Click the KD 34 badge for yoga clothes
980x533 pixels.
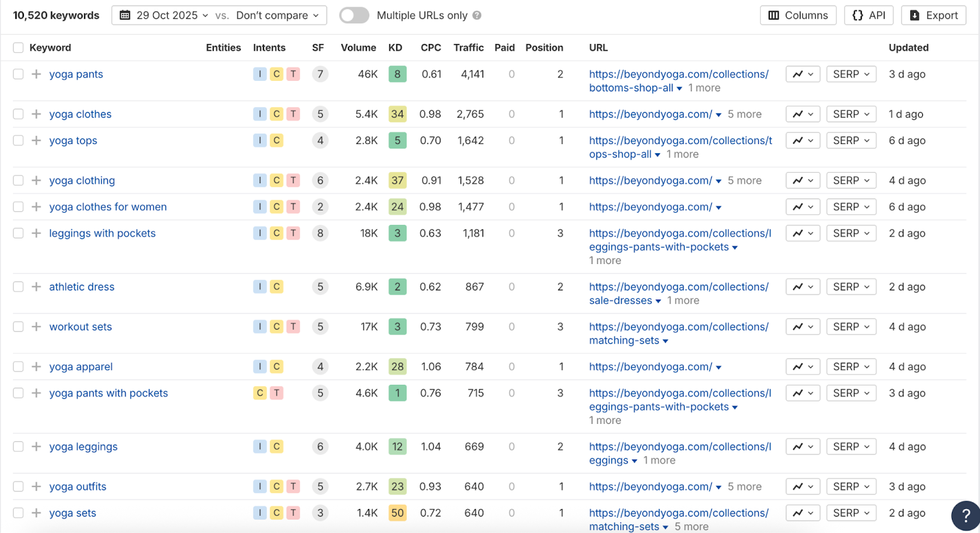coord(398,114)
